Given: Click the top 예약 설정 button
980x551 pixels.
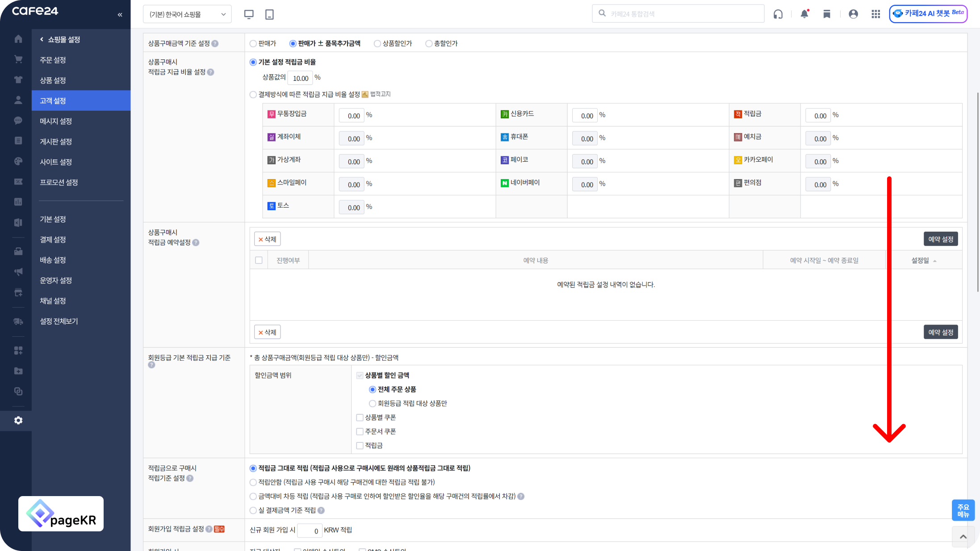Looking at the screenshot, I should pyautogui.click(x=940, y=239).
